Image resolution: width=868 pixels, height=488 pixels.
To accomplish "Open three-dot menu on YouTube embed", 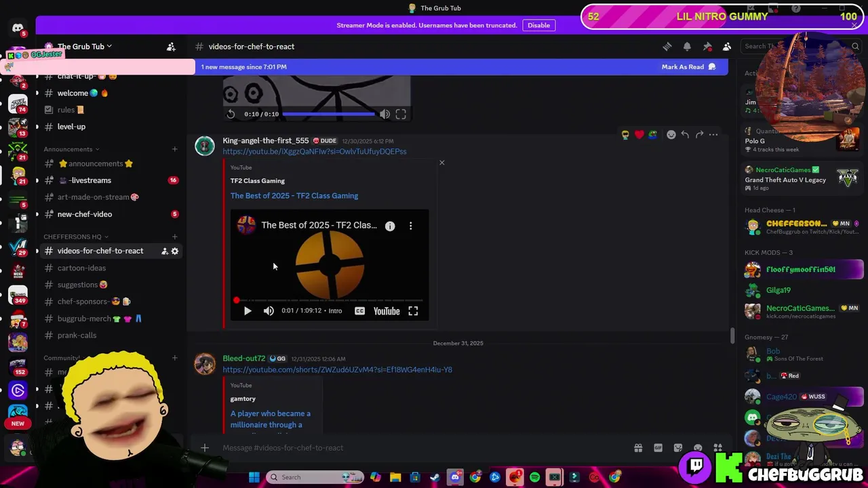I will tap(410, 226).
